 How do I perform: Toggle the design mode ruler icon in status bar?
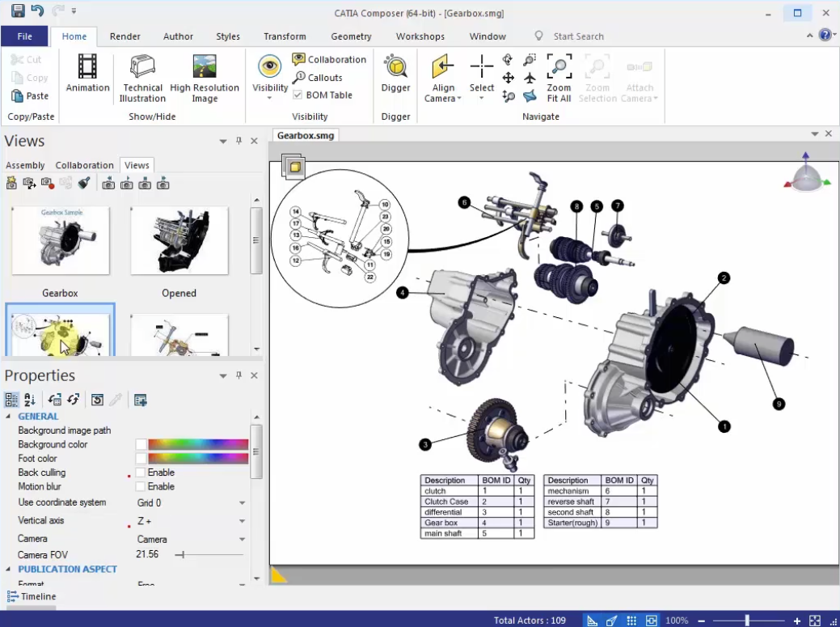pos(592,621)
